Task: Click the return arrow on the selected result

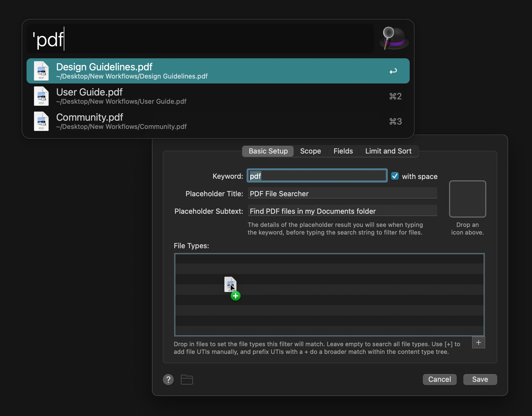Action: pos(393,71)
